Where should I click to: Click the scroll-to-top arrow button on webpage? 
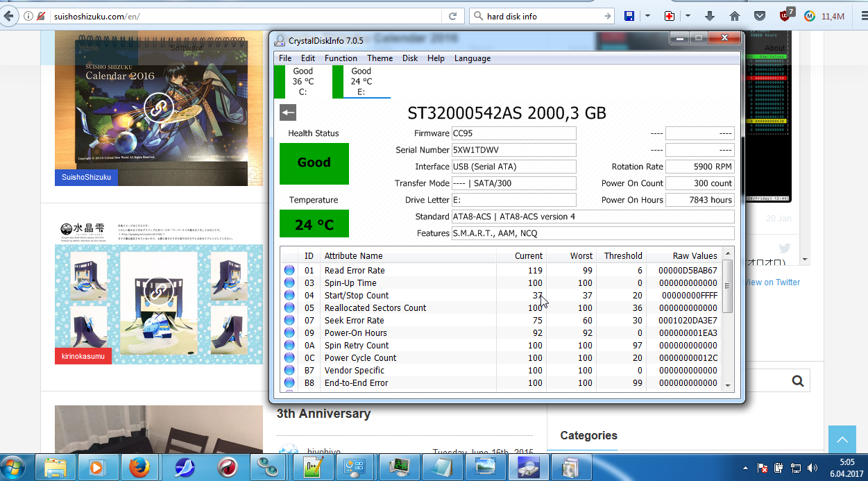tap(842, 440)
